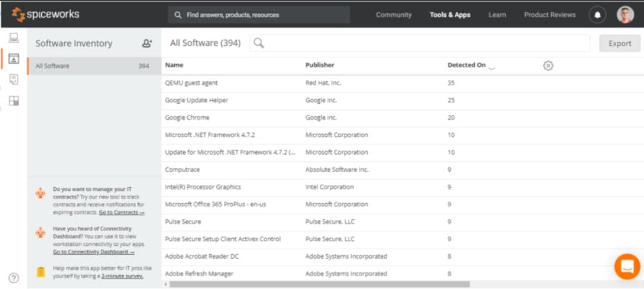Open the user profile avatar

(625, 15)
